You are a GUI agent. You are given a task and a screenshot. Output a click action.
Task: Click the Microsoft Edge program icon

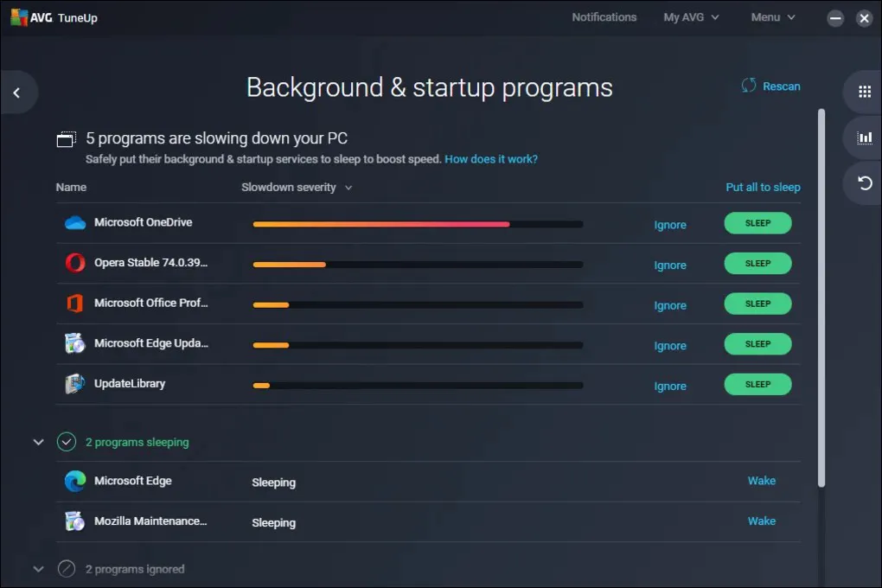tap(75, 481)
